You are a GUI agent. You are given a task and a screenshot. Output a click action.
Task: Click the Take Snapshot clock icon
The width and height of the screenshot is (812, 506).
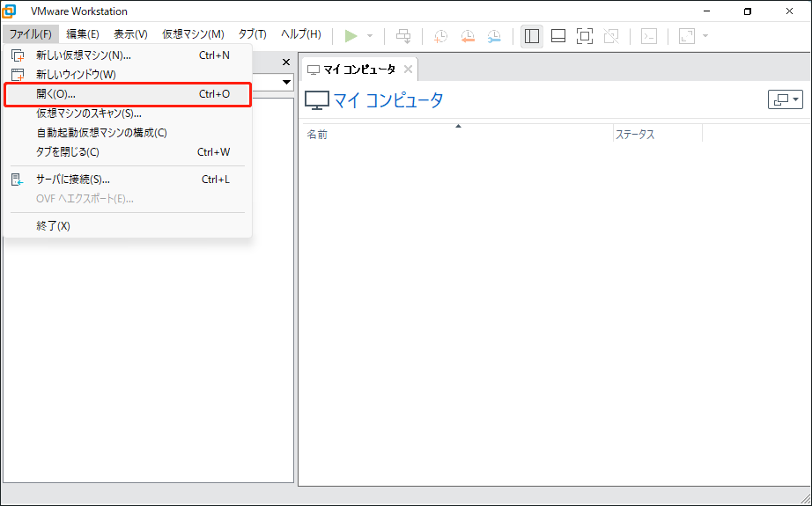coord(440,36)
